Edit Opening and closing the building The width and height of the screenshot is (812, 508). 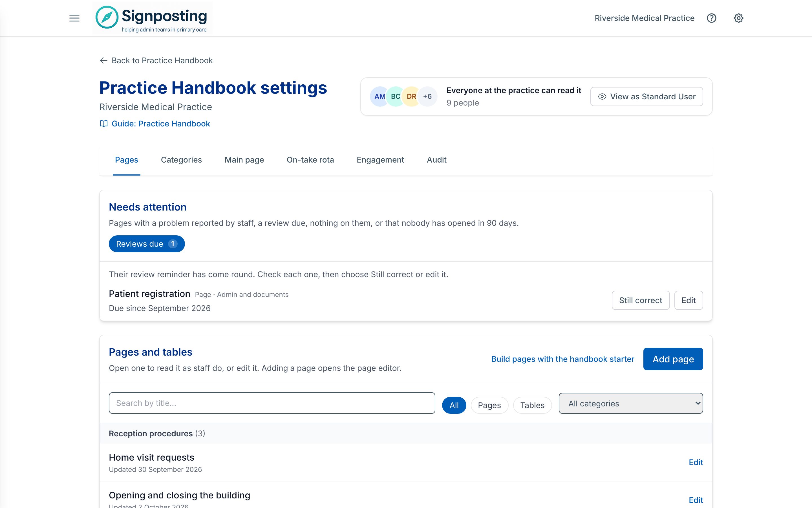tap(696, 500)
